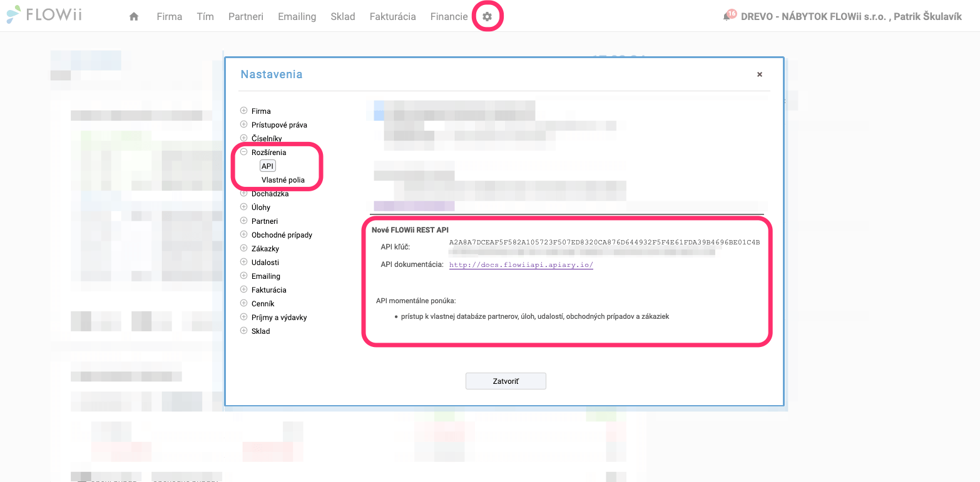Open settings via the gear icon
The height and width of the screenshot is (482, 980).
487,17
